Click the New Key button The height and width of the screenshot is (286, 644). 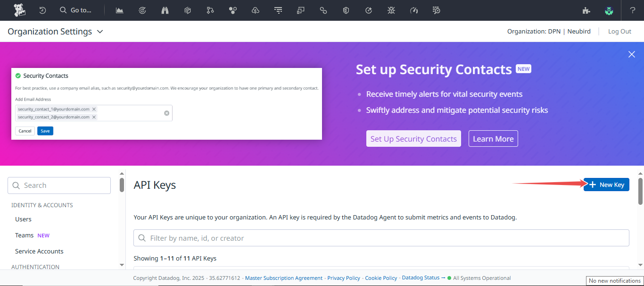click(x=606, y=185)
